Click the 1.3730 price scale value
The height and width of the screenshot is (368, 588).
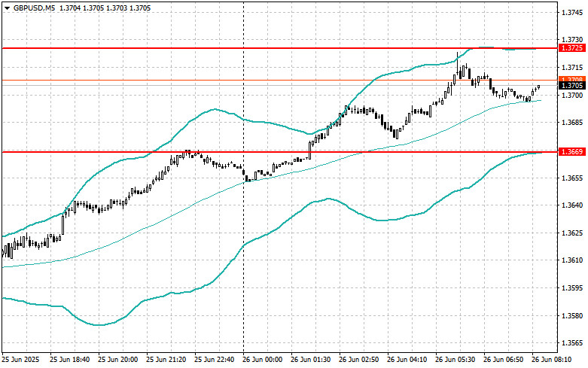tap(572, 39)
